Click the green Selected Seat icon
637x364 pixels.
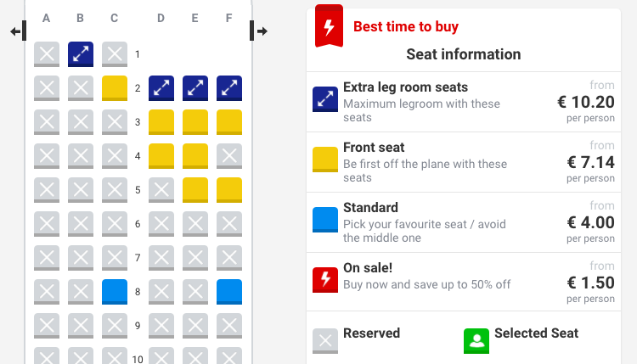[x=476, y=341]
